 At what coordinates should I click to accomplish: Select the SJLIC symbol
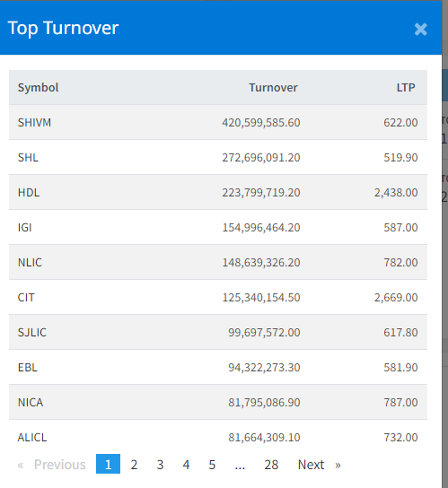32,333
